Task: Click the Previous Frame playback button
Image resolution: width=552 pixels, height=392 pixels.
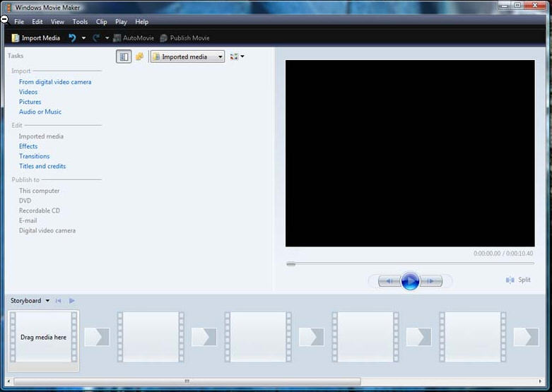Action: click(389, 281)
